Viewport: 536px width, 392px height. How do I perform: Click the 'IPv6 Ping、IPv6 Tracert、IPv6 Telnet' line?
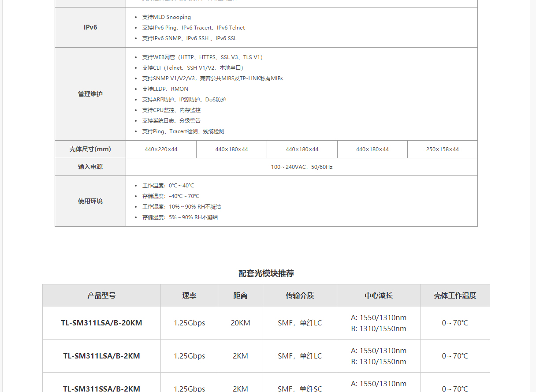tap(194, 28)
